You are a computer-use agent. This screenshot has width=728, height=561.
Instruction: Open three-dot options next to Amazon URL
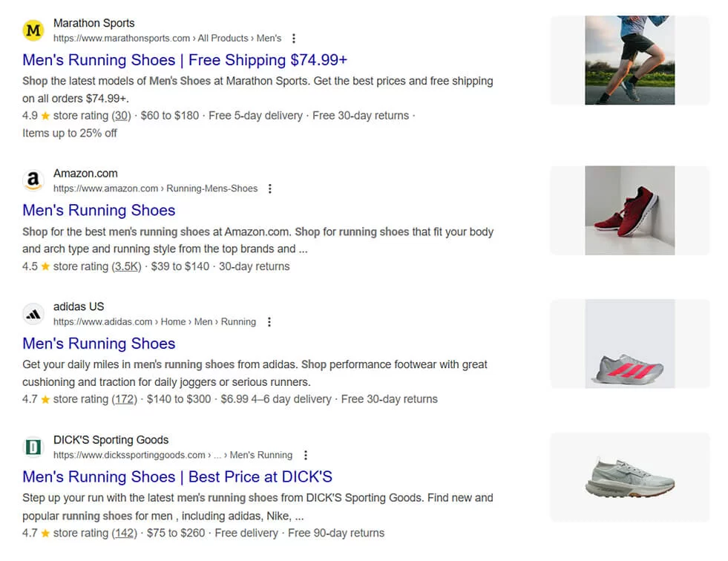coord(270,188)
